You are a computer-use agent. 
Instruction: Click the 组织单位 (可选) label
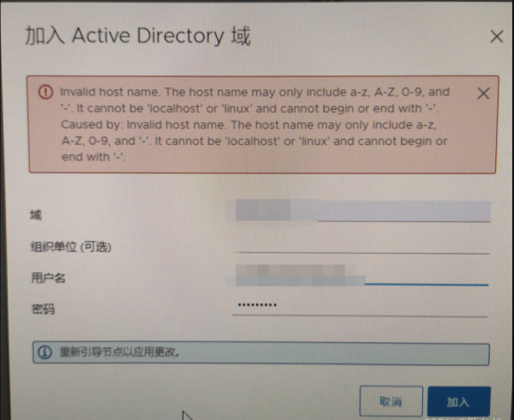click(x=71, y=247)
